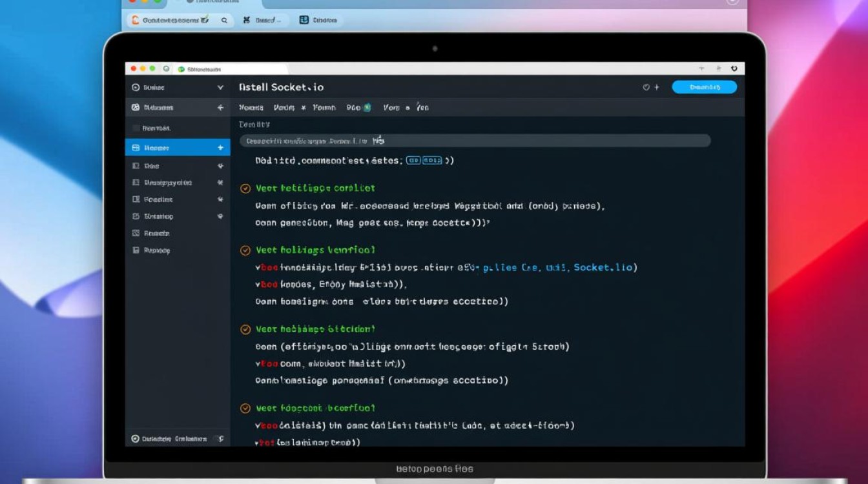Screen dimensions: 868x484
Task: Click the plus icon beside the heart icon
Action: click(x=657, y=87)
